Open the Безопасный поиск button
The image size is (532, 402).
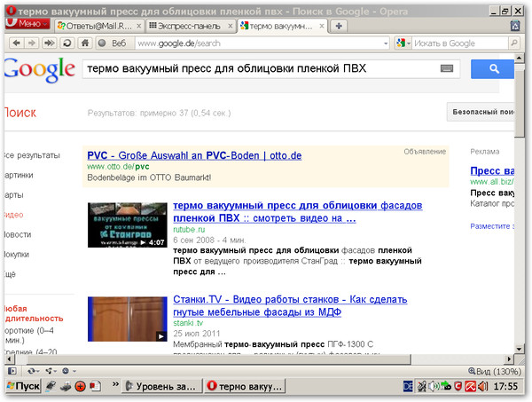point(481,112)
